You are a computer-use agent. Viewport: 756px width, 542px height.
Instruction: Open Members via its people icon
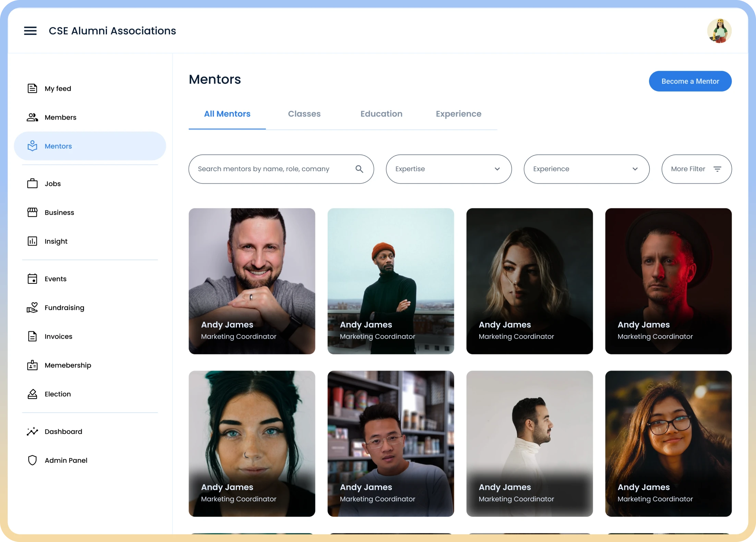click(32, 117)
